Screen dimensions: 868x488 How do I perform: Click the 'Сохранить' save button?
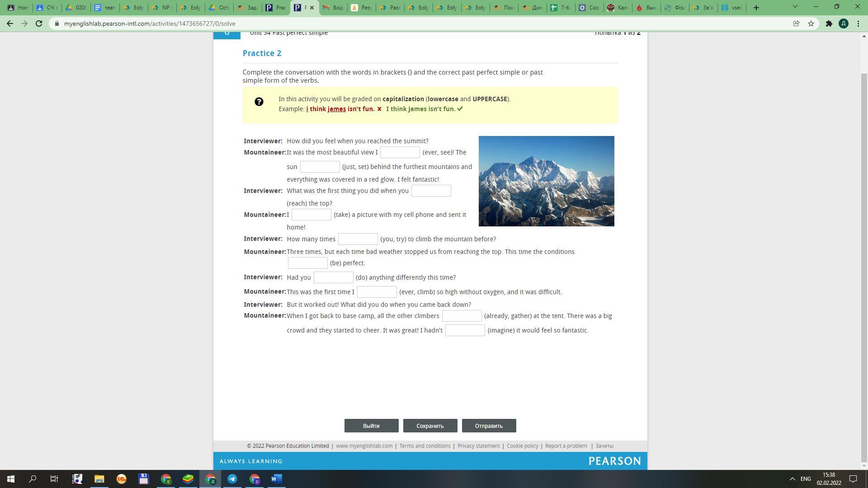coord(430,426)
